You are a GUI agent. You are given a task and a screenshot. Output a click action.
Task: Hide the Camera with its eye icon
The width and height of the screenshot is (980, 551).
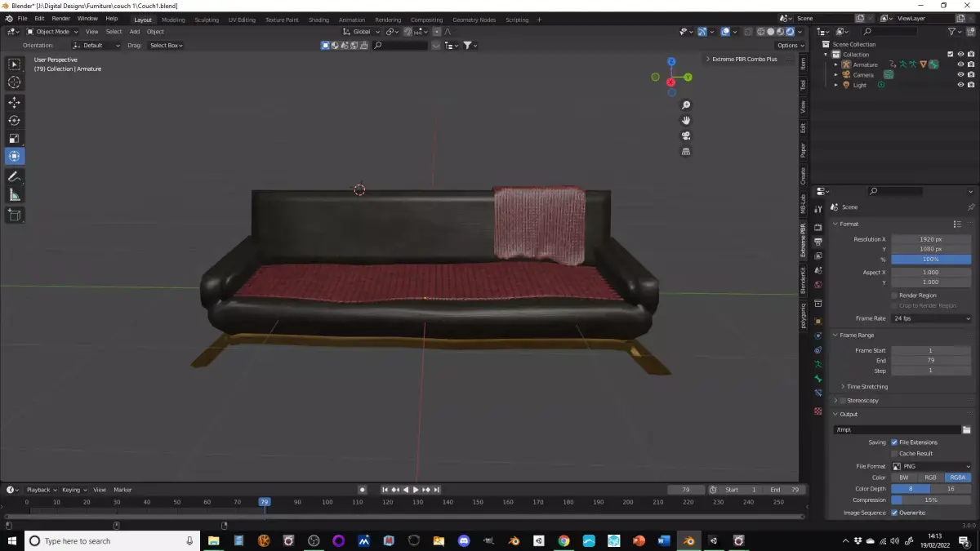pyautogui.click(x=960, y=74)
